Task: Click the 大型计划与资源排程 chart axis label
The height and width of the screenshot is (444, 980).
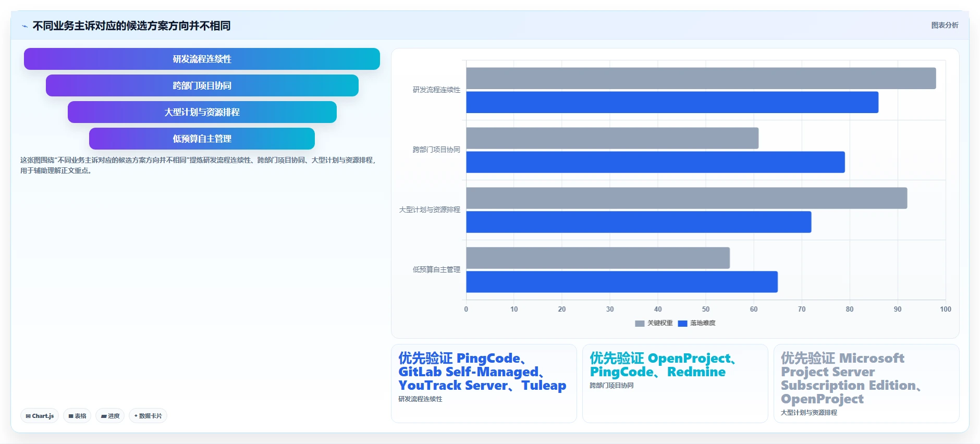Action: pyautogui.click(x=430, y=209)
